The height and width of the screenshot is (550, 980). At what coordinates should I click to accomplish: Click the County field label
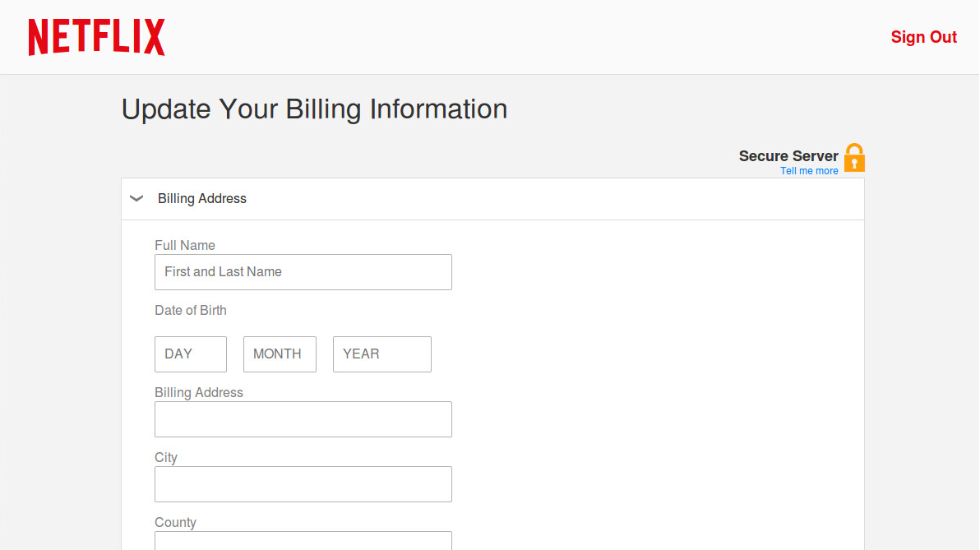pos(175,522)
